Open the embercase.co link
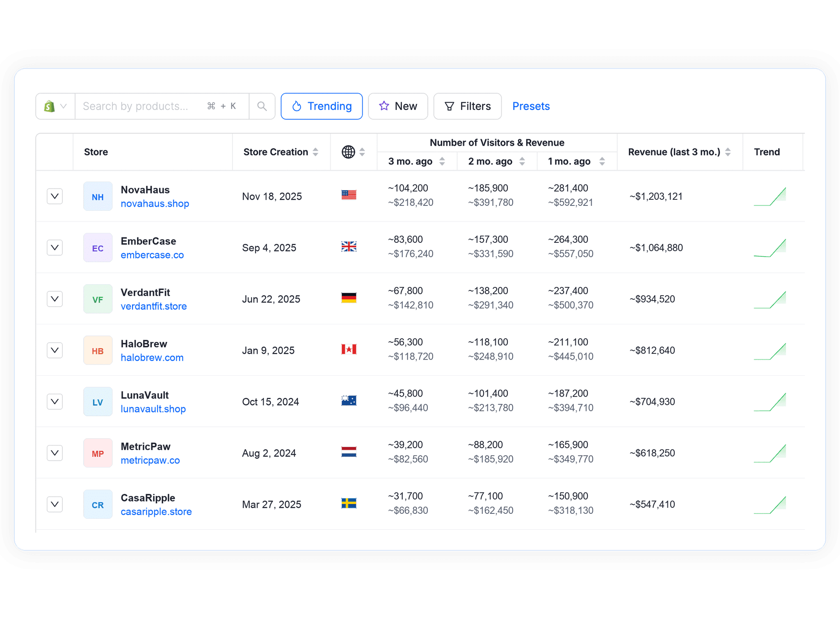Screen dimensions: 840x643 tap(152, 255)
